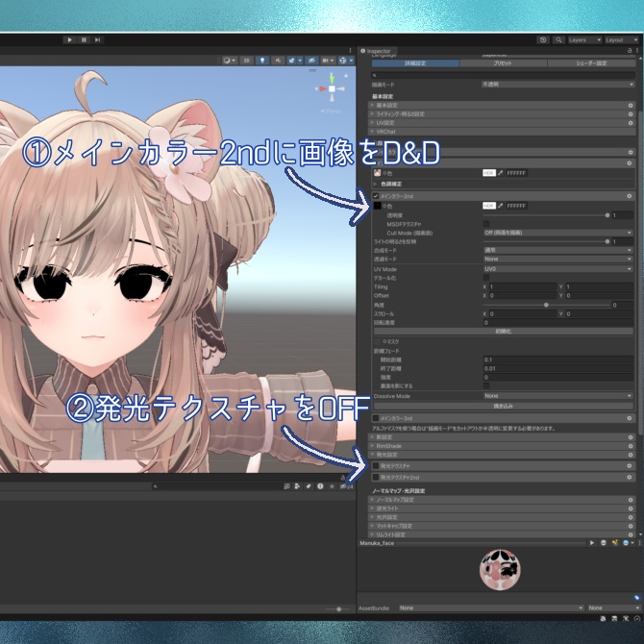Click the 焼き込み button
The image size is (644, 644).
click(503, 407)
